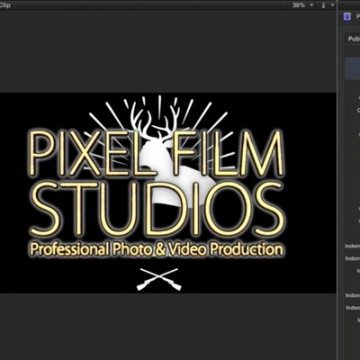Image resolution: width=360 pixels, height=360 pixels.
Task: Select the highlighted blue row in the inspector
Action: click(x=353, y=68)
